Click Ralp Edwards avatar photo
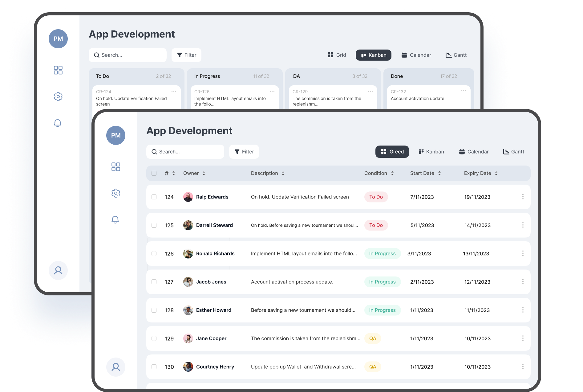Image resolution: width=583 pixels, height=392 pixels. [x=188, y=197]
